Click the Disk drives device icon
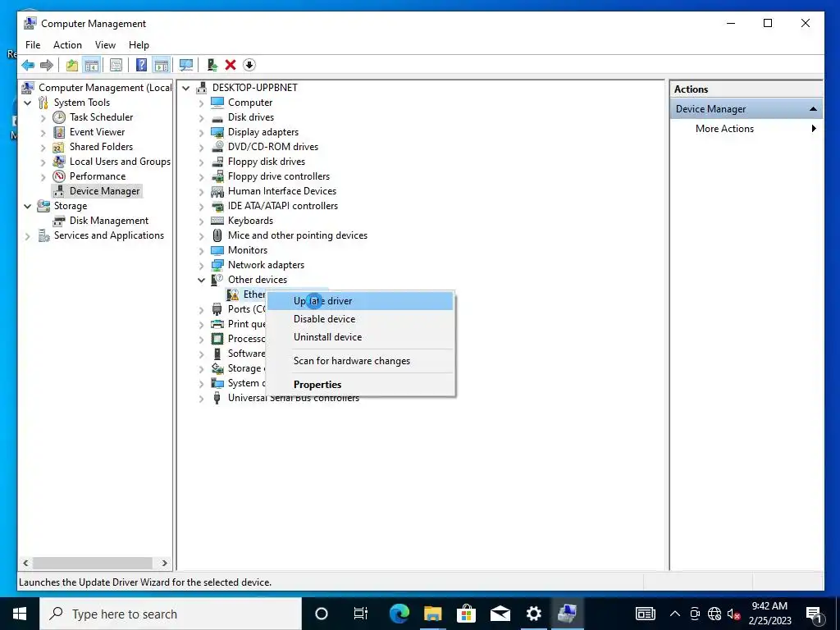 pyautogui.click(x=217, y=118)
